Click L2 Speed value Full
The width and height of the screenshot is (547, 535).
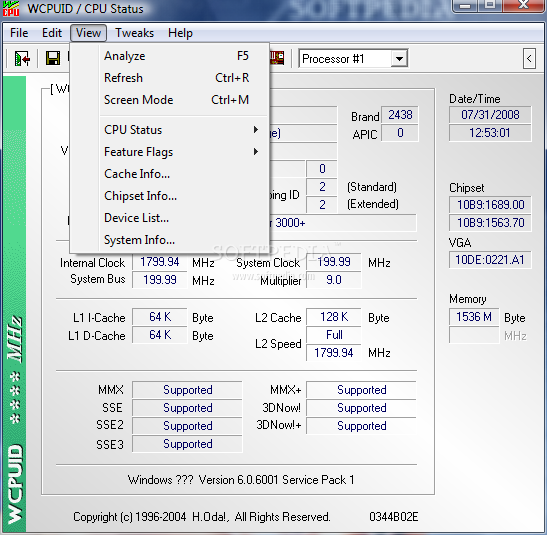[x=334, y=335]
